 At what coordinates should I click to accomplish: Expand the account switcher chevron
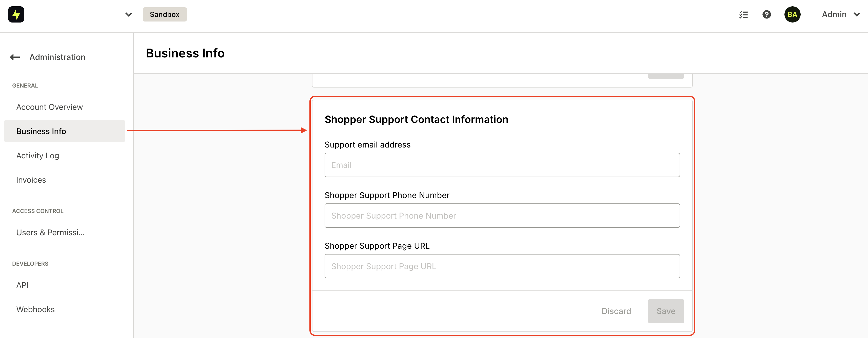tap(128, 14)
